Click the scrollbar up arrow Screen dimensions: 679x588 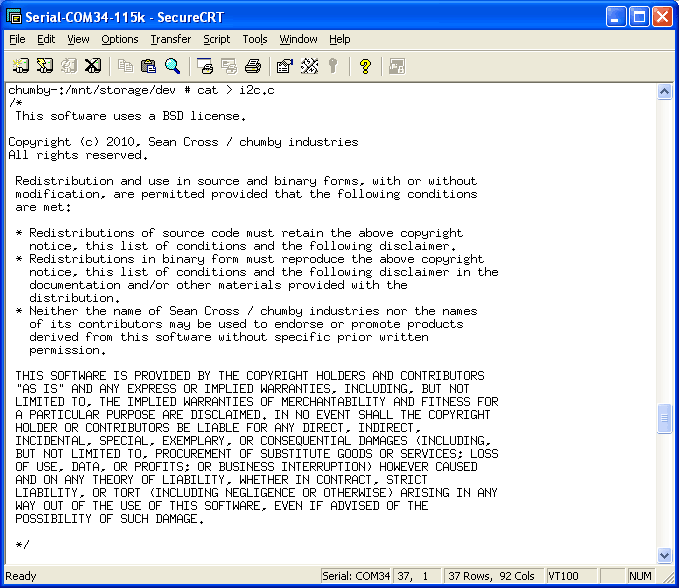click(x=665, y=91)
